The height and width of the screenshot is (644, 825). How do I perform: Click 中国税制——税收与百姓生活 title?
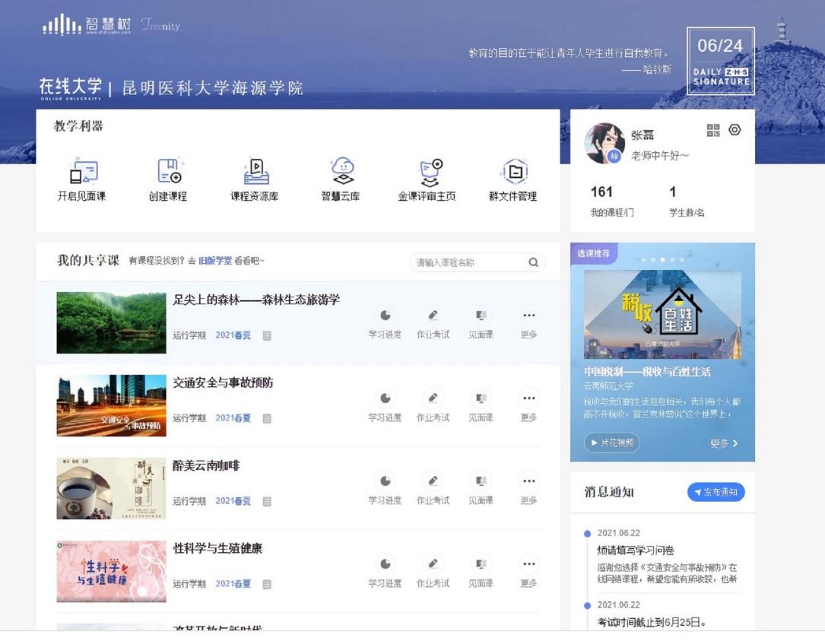[647, 372]
